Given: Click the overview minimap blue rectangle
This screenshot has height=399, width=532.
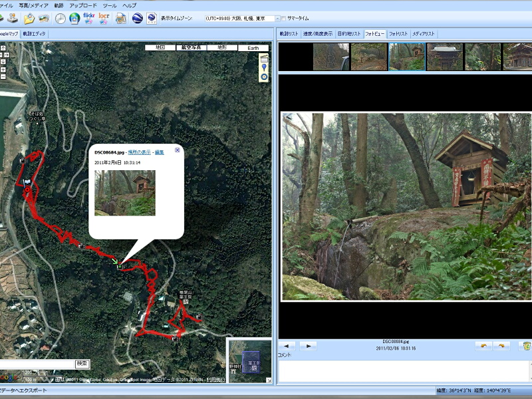Looking at the screenshot, I should [251, 362].
